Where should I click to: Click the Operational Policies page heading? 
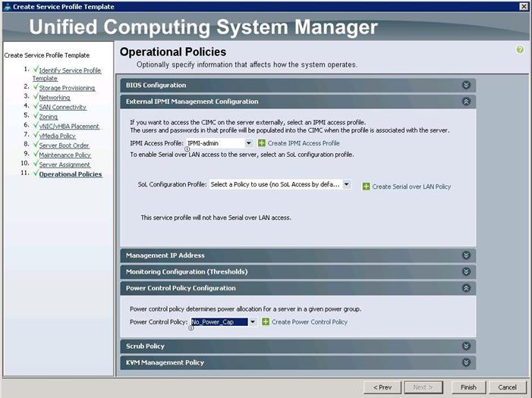173,52
